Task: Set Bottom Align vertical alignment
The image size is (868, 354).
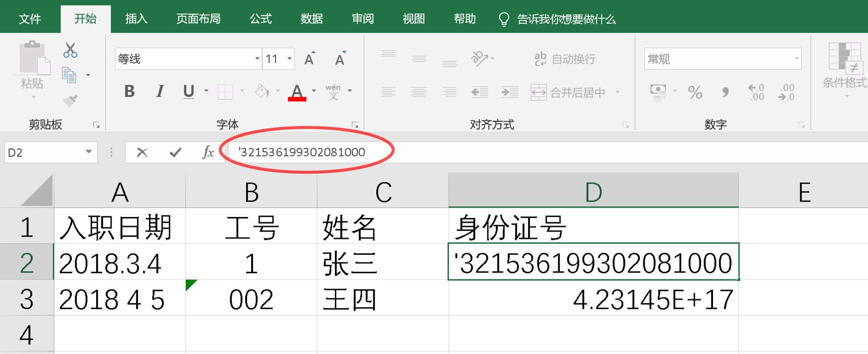Action: click(449, 63)
